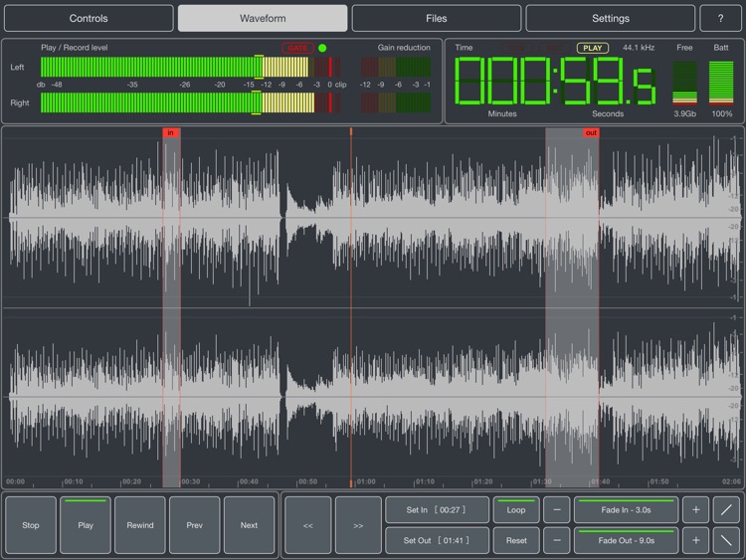Go to previous track with Prev
Screen dimensions: 746x560
(195, 525)
